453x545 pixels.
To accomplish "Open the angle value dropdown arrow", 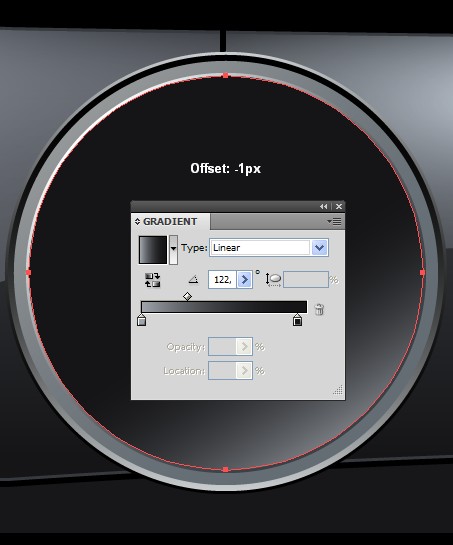I will (245, 279).
